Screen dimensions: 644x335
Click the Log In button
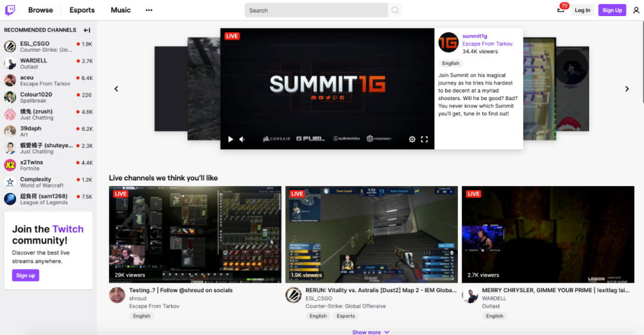point(583,10)
